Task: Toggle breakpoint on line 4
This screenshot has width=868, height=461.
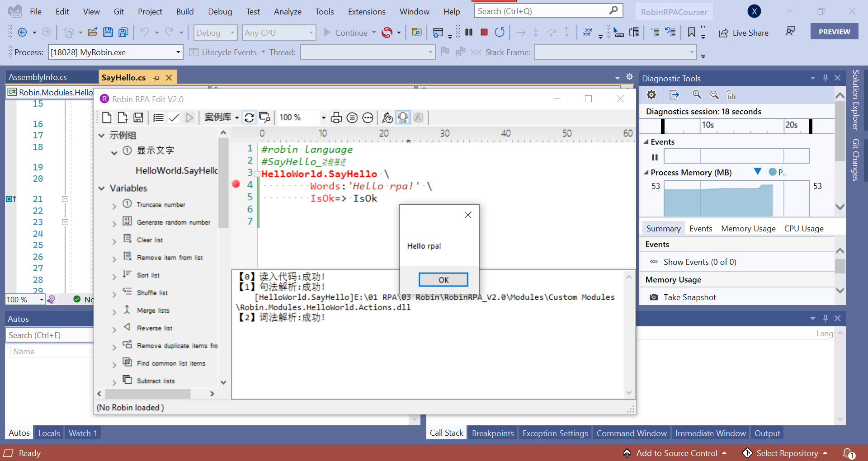Action: tap(236, 184)
